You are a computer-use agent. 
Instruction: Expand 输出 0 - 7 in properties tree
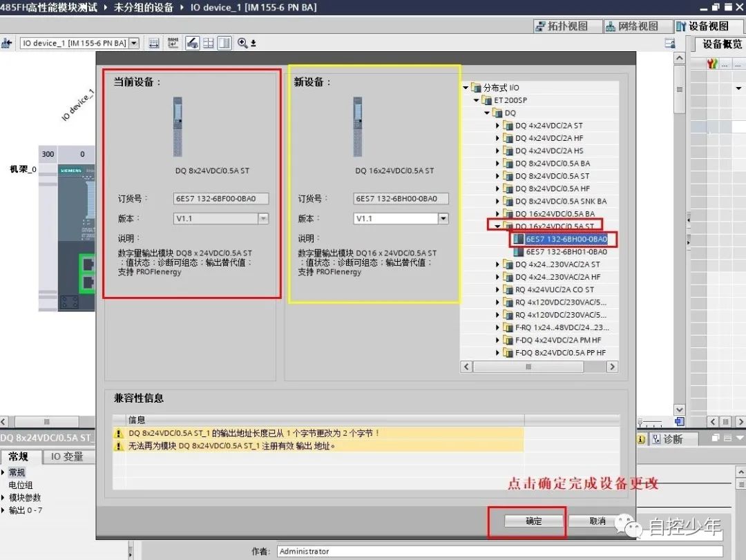3,510
